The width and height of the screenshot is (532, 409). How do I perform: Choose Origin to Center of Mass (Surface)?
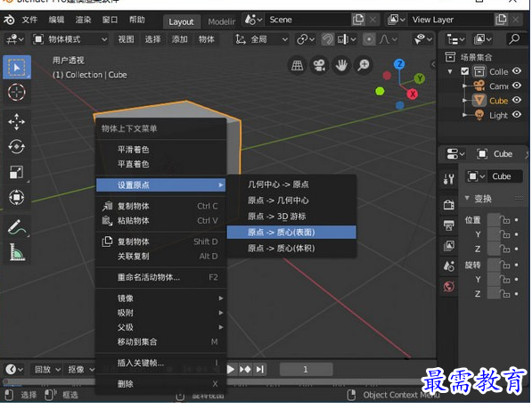pyautogui.click(x=291, y=233)
